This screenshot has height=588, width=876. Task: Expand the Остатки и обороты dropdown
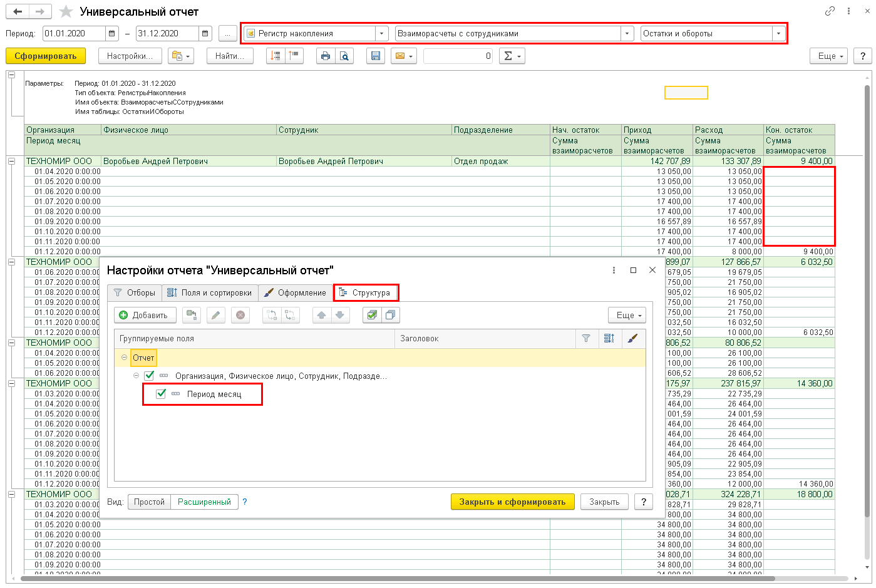tap(778, 33)
